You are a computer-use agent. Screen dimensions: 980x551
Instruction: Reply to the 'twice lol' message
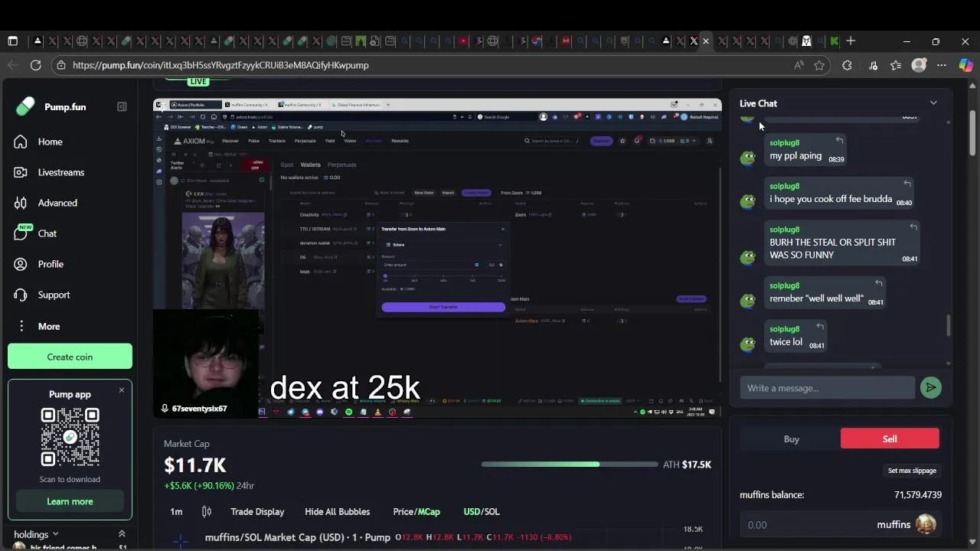(x=819, y=327)
